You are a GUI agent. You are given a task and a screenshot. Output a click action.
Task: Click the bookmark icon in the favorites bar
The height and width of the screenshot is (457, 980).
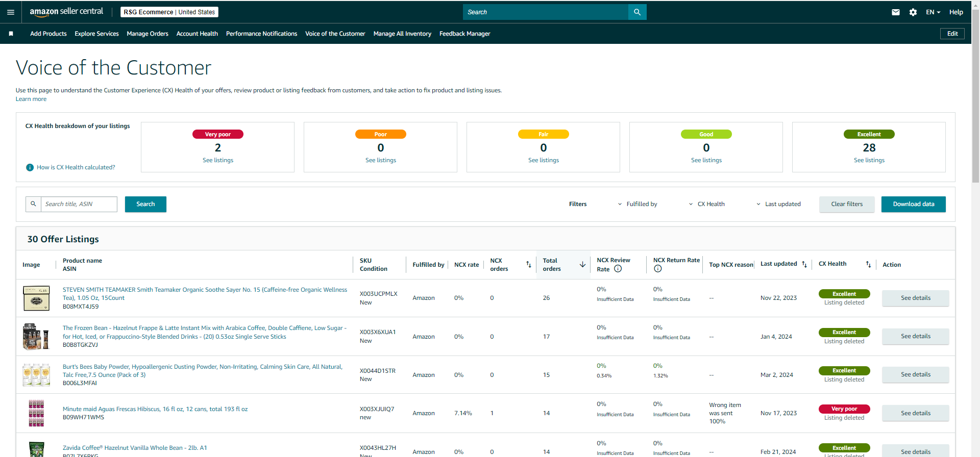11,34
